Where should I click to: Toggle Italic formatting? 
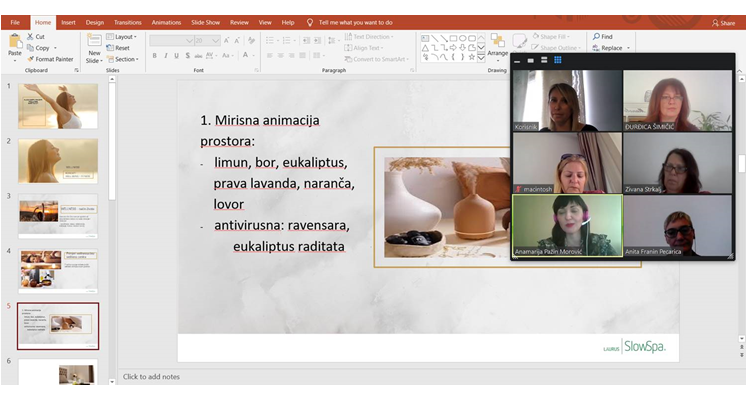(166, 56)
